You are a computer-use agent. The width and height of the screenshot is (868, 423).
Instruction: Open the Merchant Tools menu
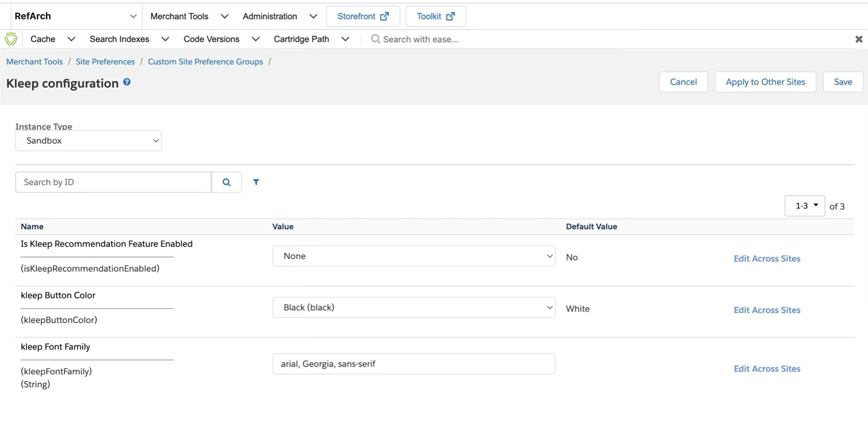click(190, 16)
